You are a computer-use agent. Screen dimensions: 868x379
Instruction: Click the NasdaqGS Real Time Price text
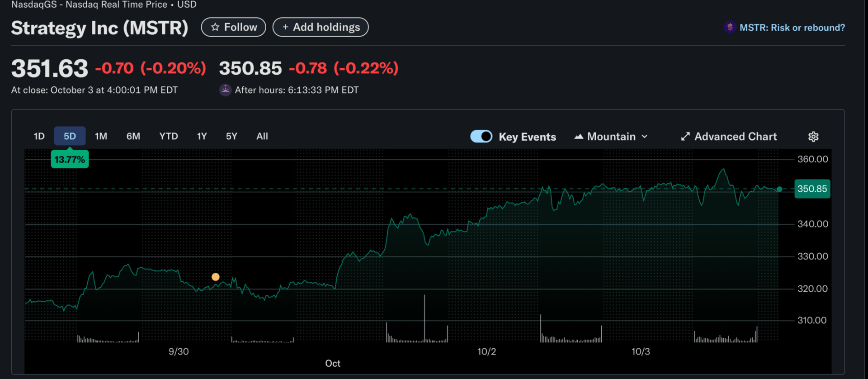[x=104, y=5]
